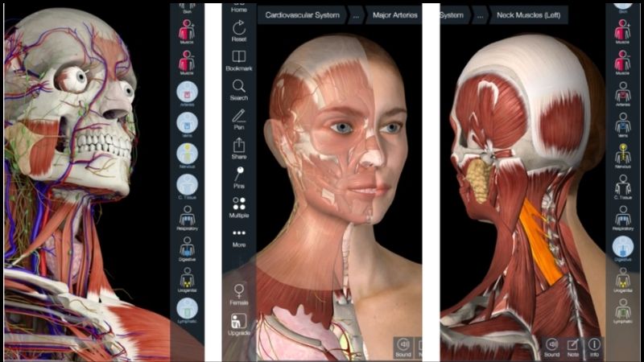Tap Sound in the middle panel
The image size is (644, 362).
click(x=403, y=348)
